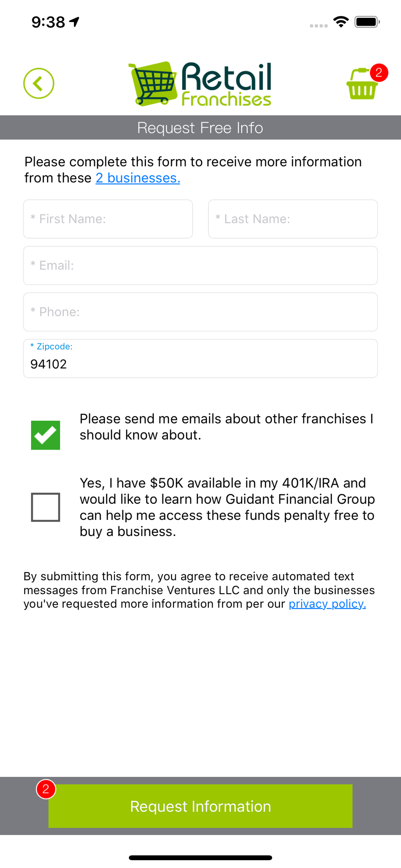
Task: Tap the battery status icon
Action: point(367,22)
